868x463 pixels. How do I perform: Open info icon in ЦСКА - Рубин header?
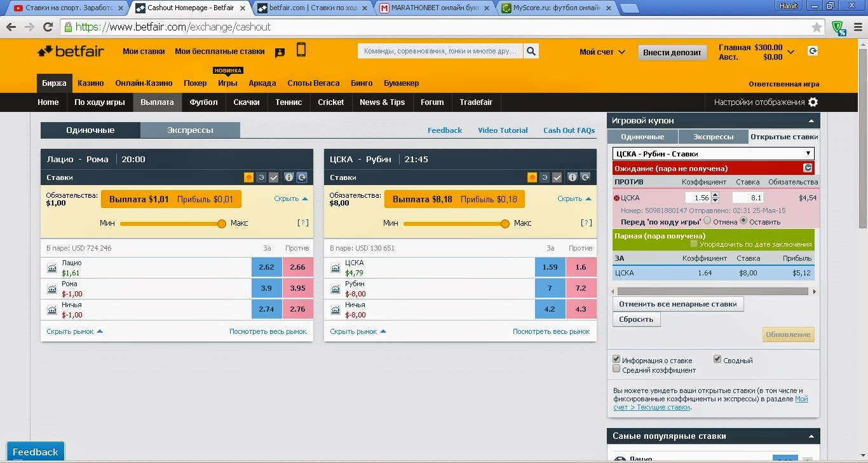click(573, 177)
